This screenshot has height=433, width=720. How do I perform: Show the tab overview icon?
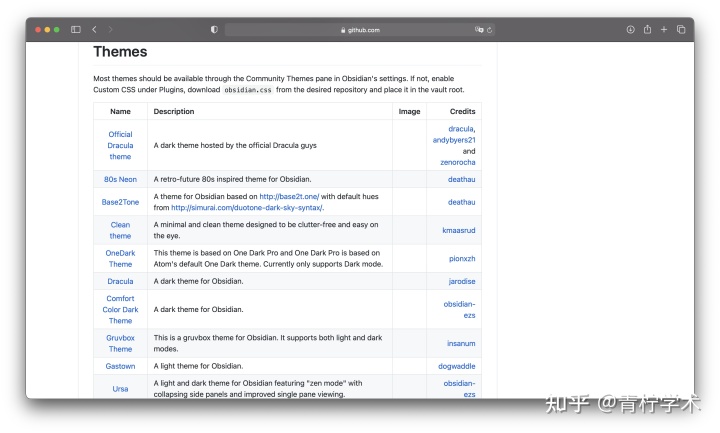point(681,29)
